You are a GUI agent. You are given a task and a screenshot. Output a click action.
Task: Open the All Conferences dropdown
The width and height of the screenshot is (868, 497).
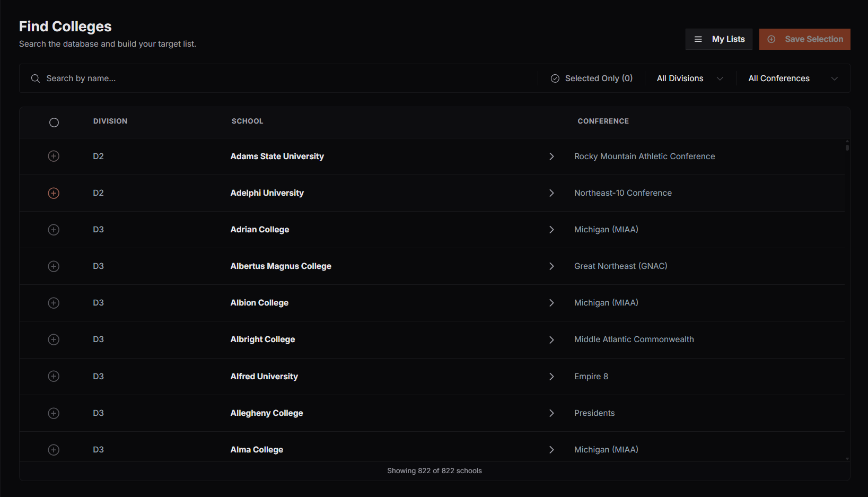(793, 79)
